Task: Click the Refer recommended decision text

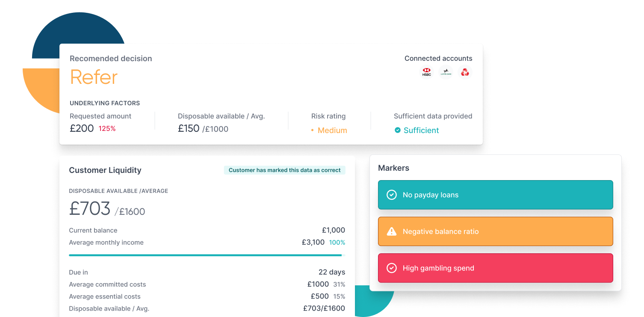Action: (x=94, y=77)
